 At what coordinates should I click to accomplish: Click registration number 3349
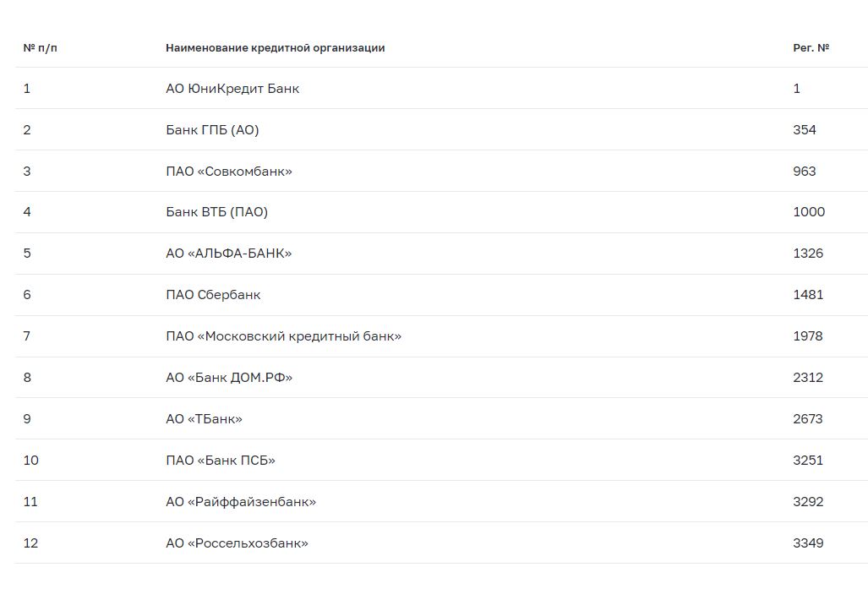click(x=808, y=543)
